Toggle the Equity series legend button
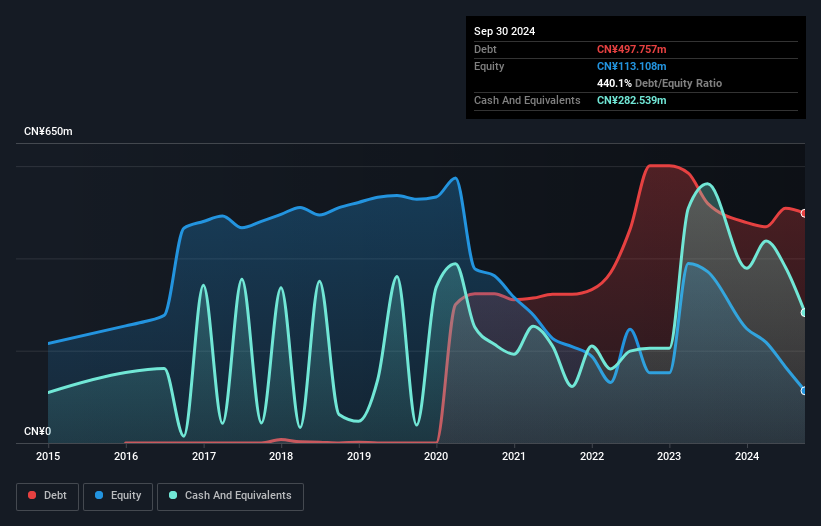Screen dimensions: 821x526 click(x=118, y=496)
